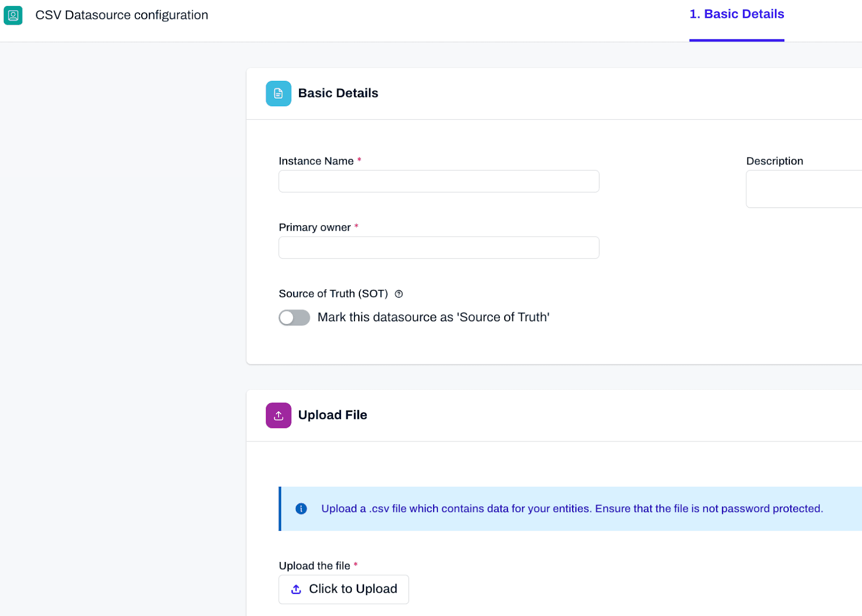
Task: Open the Primary owner field
Action: click(x=439, y=247)
